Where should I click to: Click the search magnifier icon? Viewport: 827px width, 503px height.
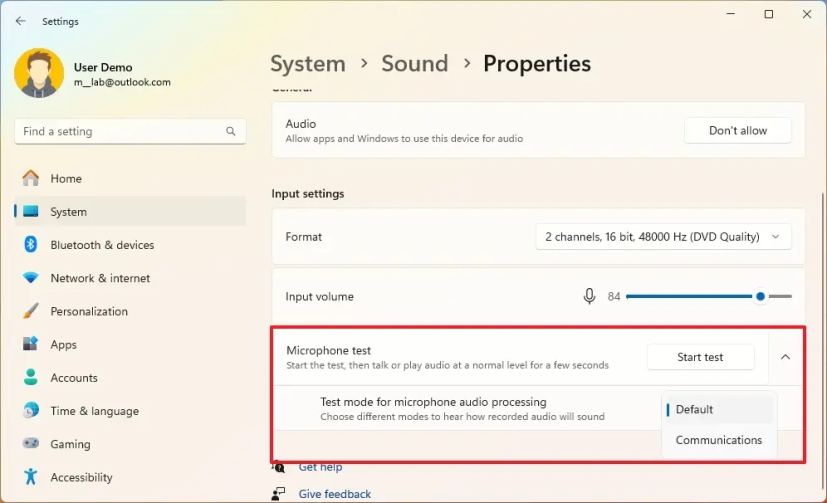tap(231, 131)
